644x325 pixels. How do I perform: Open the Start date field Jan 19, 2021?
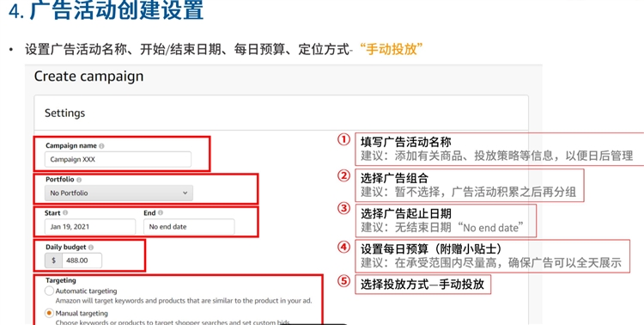(90, 227)
